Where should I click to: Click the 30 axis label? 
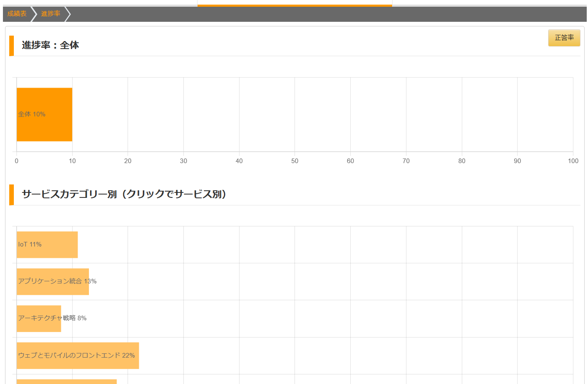coord(183,161)
